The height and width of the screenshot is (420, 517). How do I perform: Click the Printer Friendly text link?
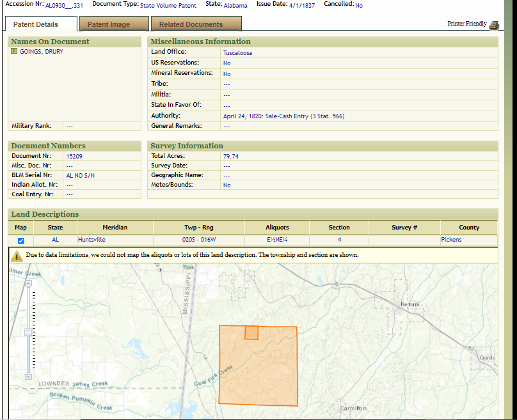[466, 24]
